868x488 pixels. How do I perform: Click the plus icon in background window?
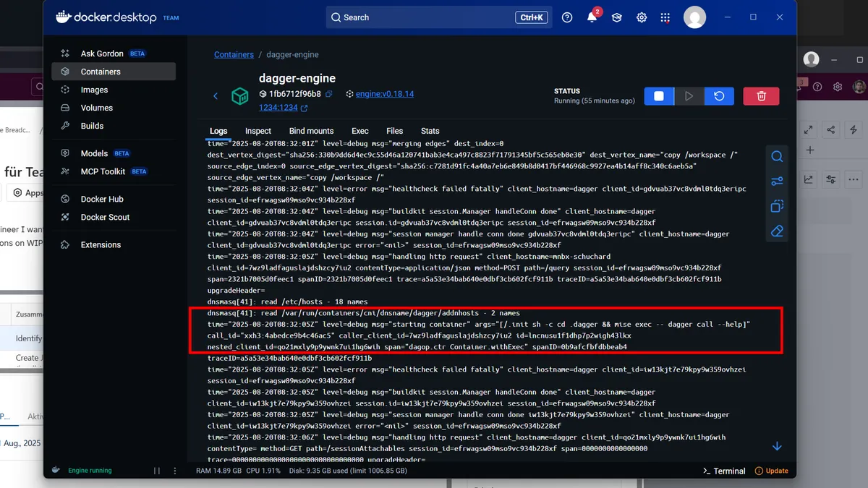(x=810, y=150)
